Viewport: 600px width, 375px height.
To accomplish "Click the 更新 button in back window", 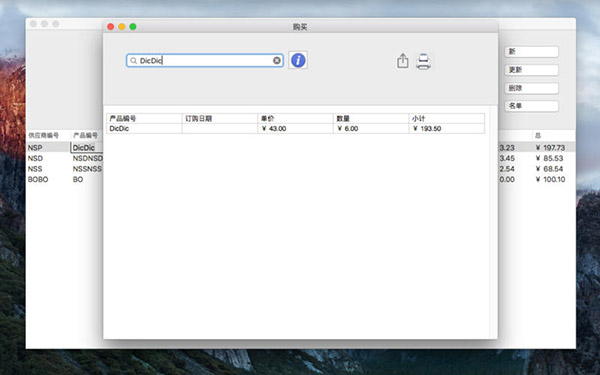I will tap(531, 70).
